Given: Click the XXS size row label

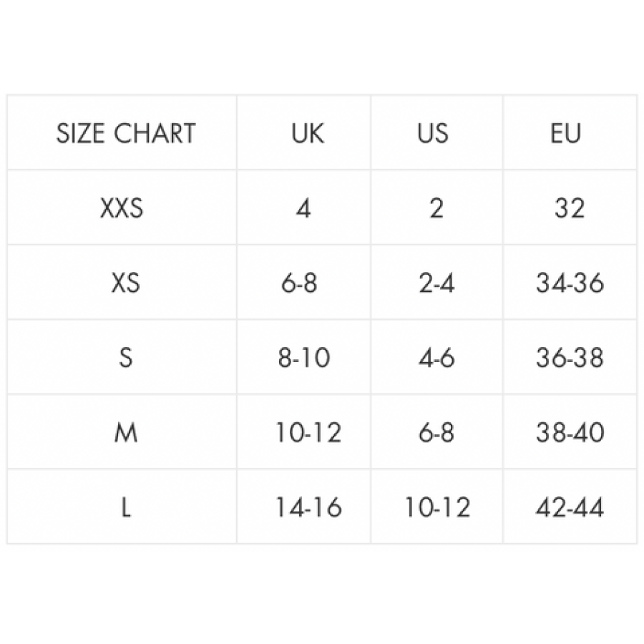Looking at the screenshot, I should point(122,209).
